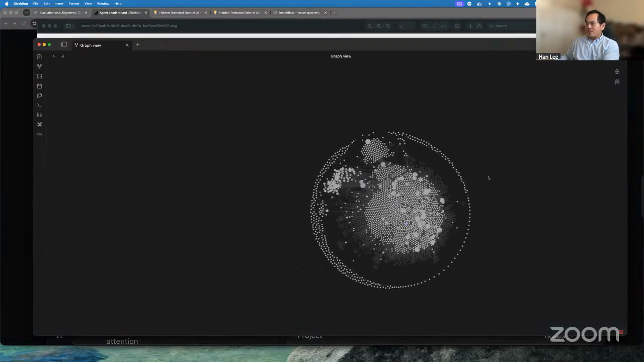Click the checklist icon in the ribbon

[39, 115]
